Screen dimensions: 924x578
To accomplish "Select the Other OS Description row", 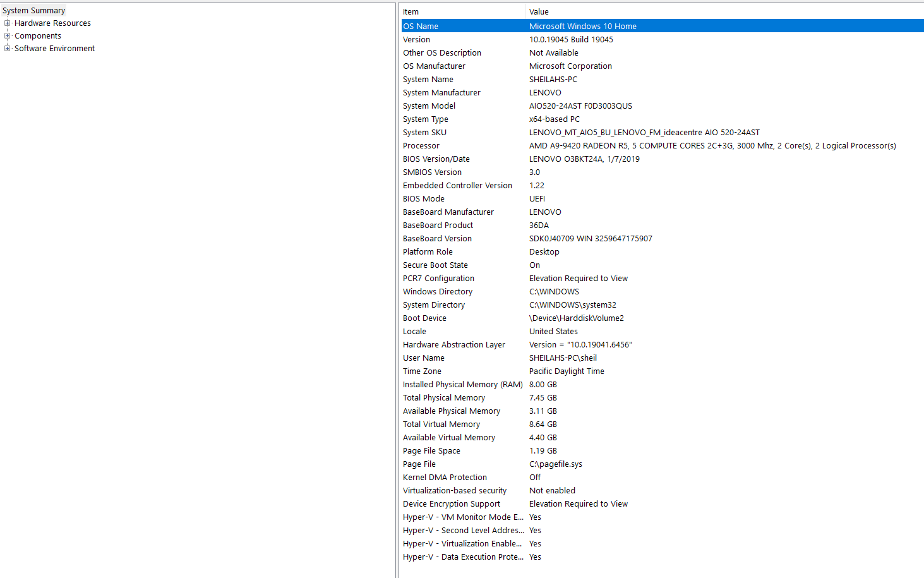I will click(663, 52).
